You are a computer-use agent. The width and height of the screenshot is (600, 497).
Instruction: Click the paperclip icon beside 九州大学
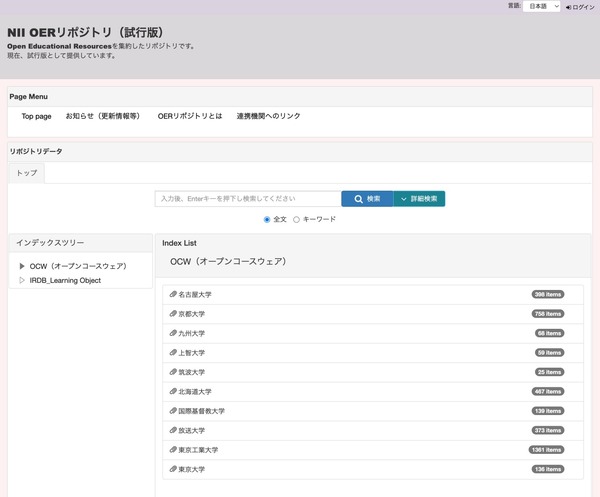coord(173,333)
